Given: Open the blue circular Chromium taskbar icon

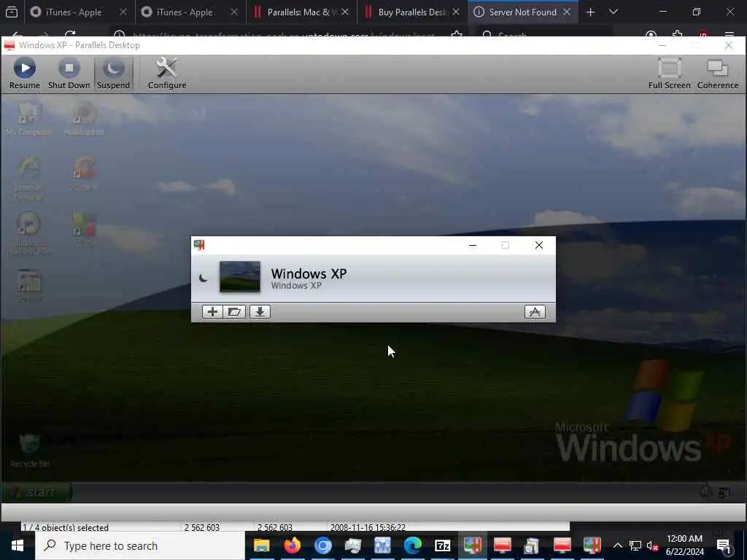Looking at the screenshot, I should pos(322,545).
